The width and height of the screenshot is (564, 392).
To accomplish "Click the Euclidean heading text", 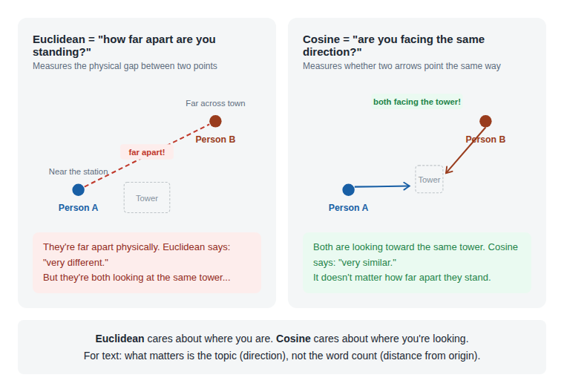I will (x=124, y=45).
